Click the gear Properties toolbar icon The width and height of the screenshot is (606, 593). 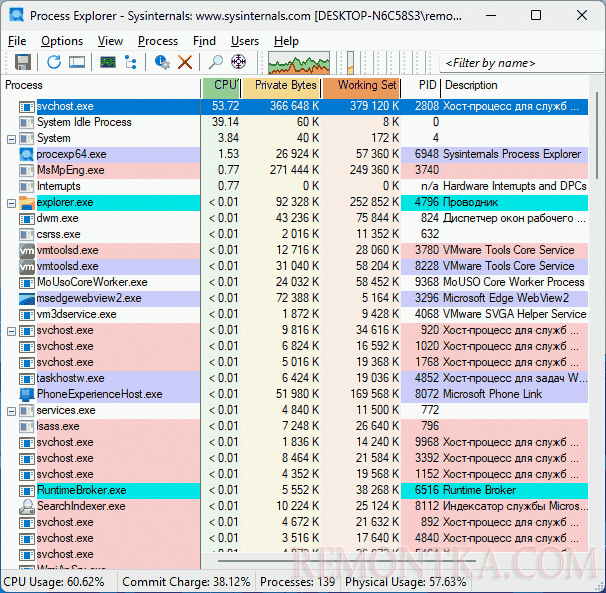point(162,62)
